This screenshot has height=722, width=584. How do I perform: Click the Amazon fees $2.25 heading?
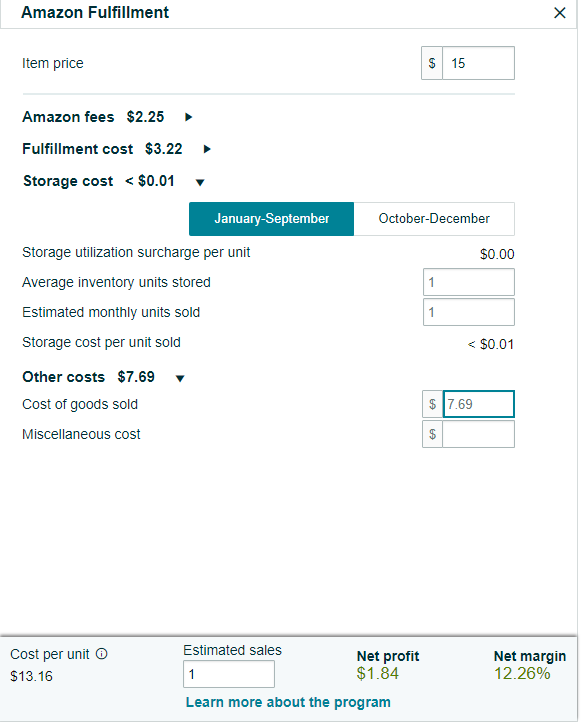[x=93, y=117]
